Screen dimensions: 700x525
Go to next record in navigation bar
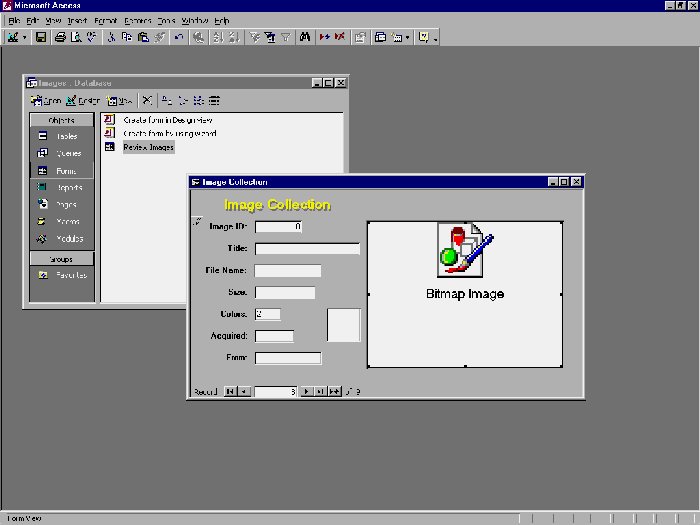pos(307,392)
